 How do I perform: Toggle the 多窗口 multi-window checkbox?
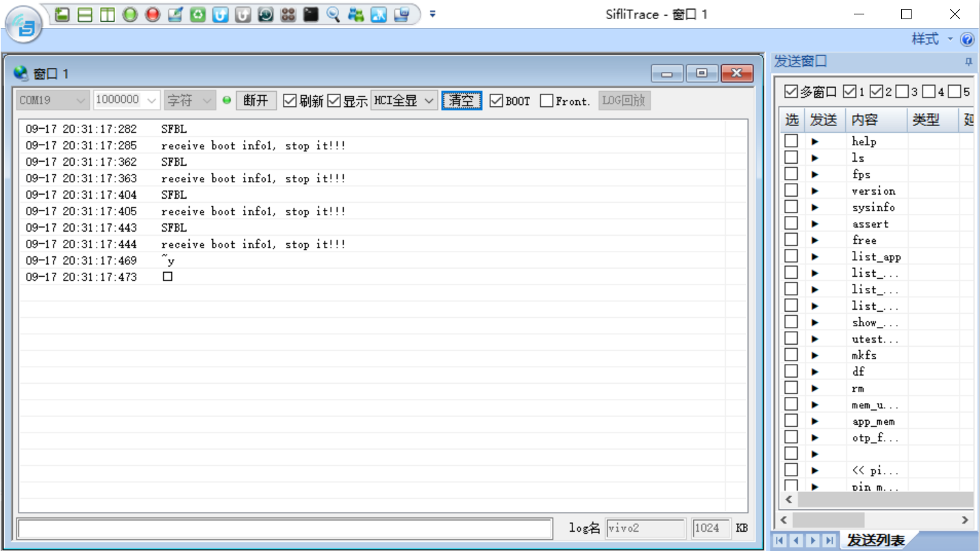pyautogui.click(x=791, y=92)
